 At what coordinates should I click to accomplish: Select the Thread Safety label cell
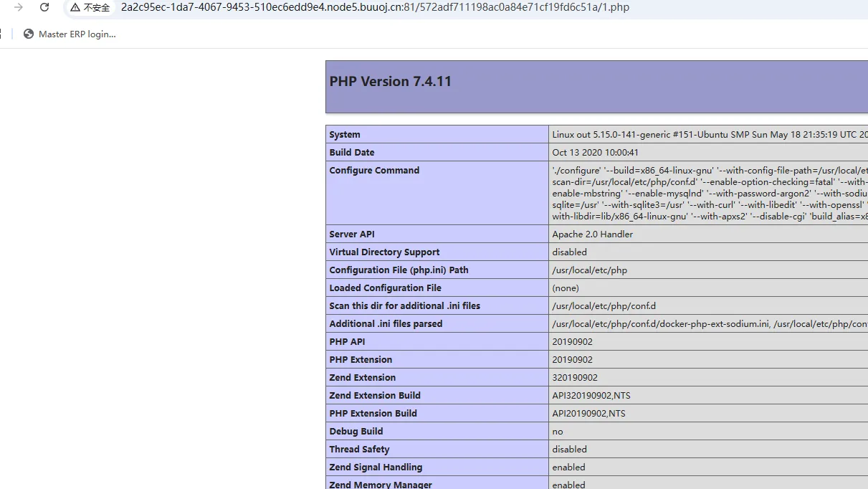click(x=359, y=450)
